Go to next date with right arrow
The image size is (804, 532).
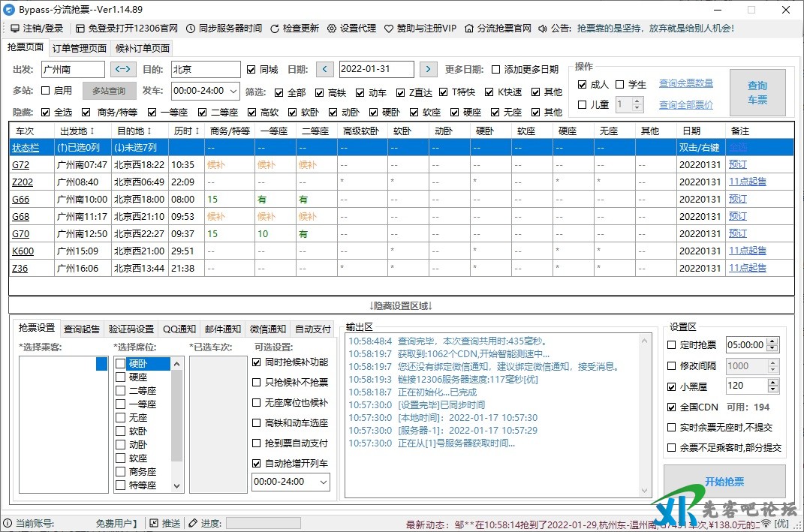427,70
